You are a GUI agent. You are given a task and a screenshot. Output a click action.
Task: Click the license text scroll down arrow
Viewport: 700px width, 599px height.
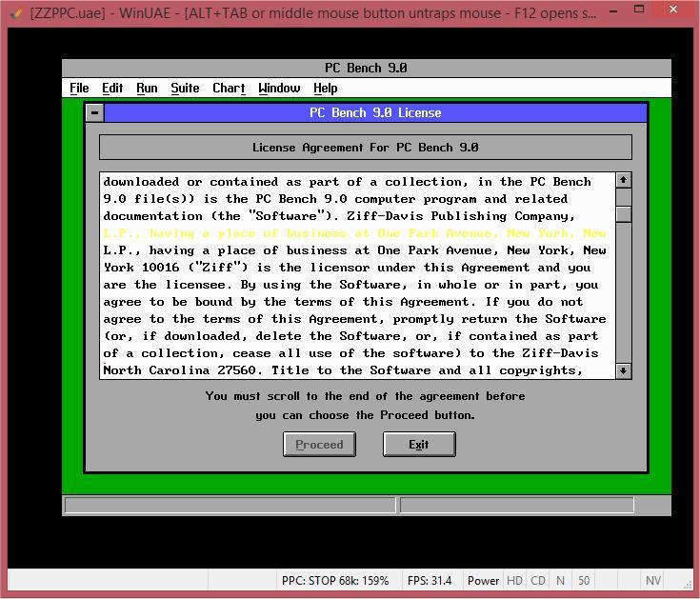point(623,370)
